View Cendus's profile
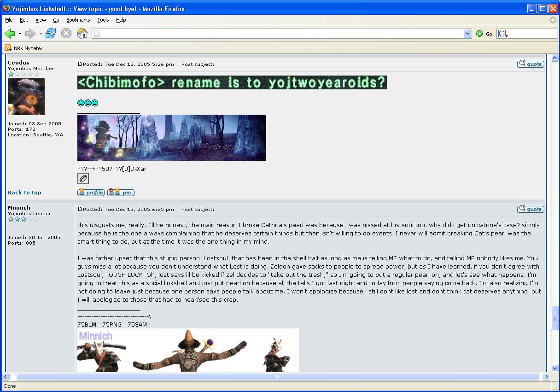Screen dimensions: 560x392 click(x=91, y=193)
